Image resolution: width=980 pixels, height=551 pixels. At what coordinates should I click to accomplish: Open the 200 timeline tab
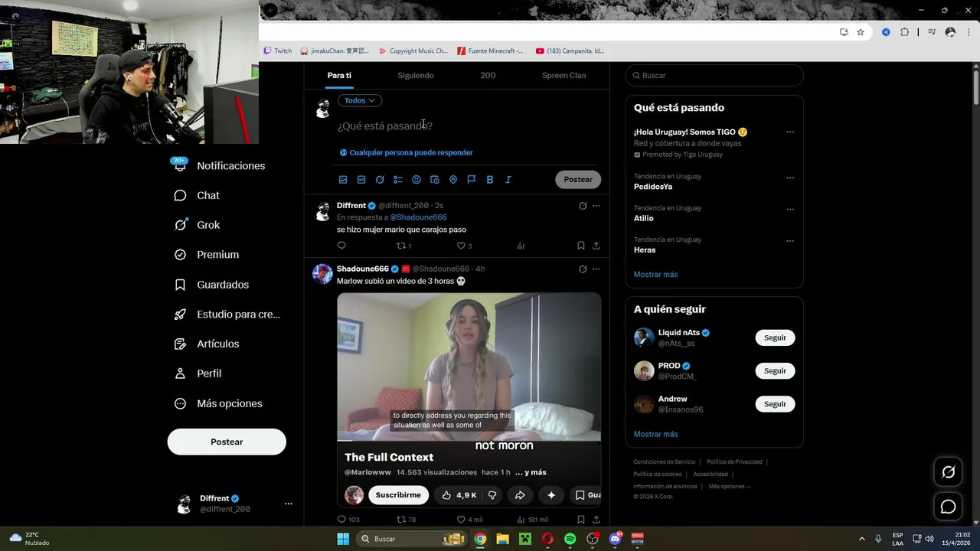488,76
